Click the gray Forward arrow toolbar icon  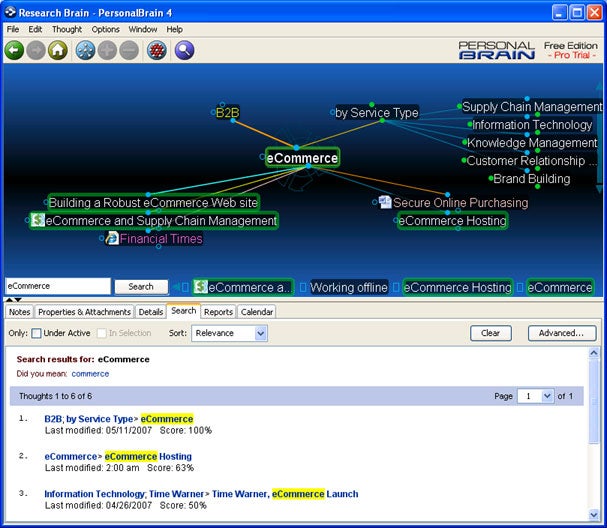(36, 50)
